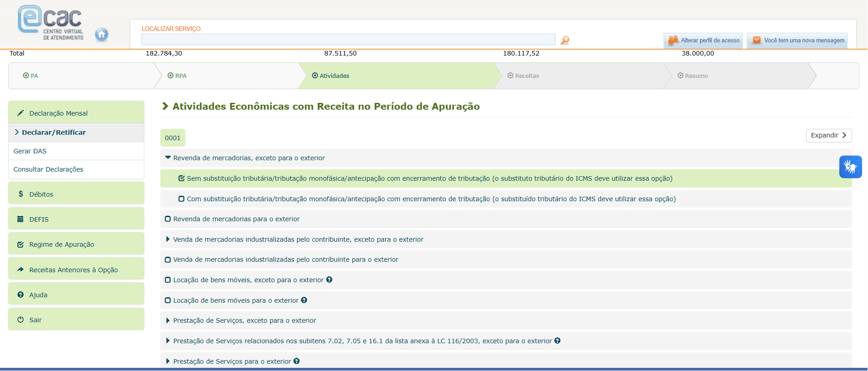868x371 pixels.
Task: Click the RPA step circle icon
Action: [x=170, y=76]
